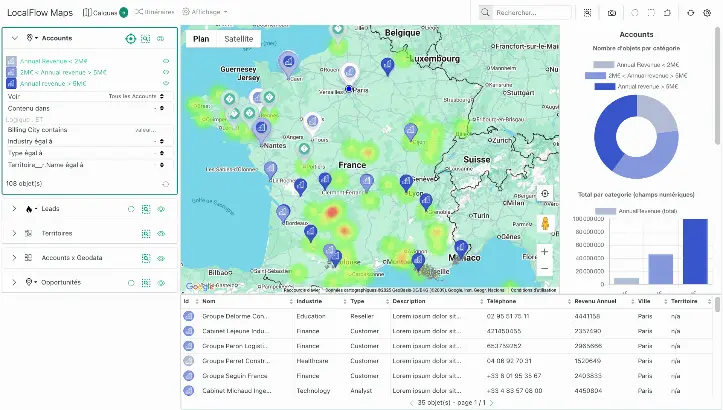
Task: Click the Street View pegman icon
Action: 545,223
